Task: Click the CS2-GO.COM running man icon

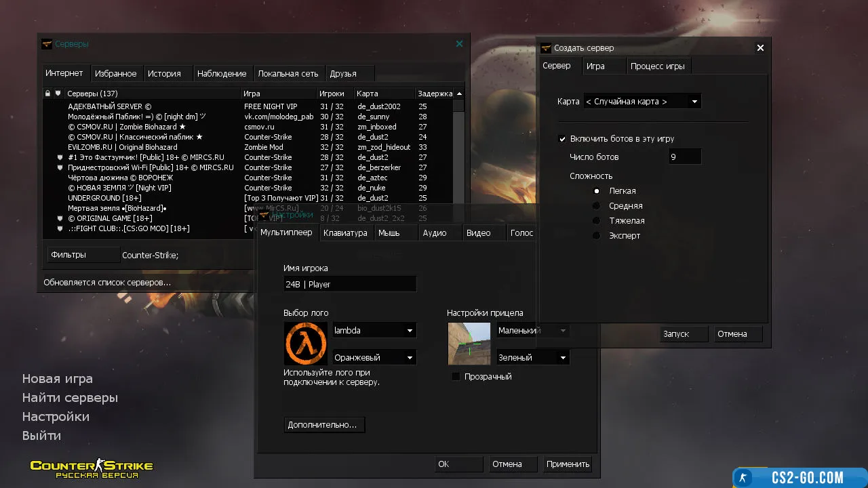Action: point(744,478)
